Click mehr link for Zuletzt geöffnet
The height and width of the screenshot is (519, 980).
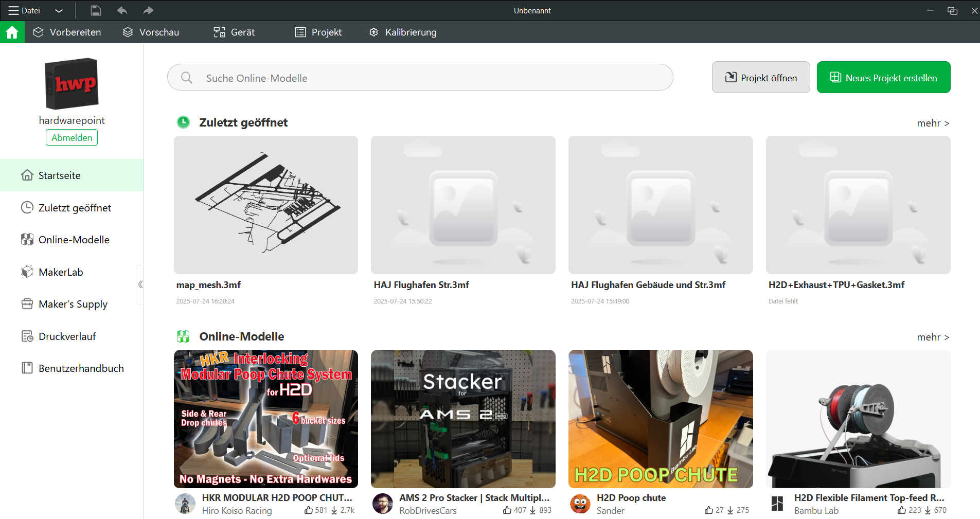click(933, 123)
